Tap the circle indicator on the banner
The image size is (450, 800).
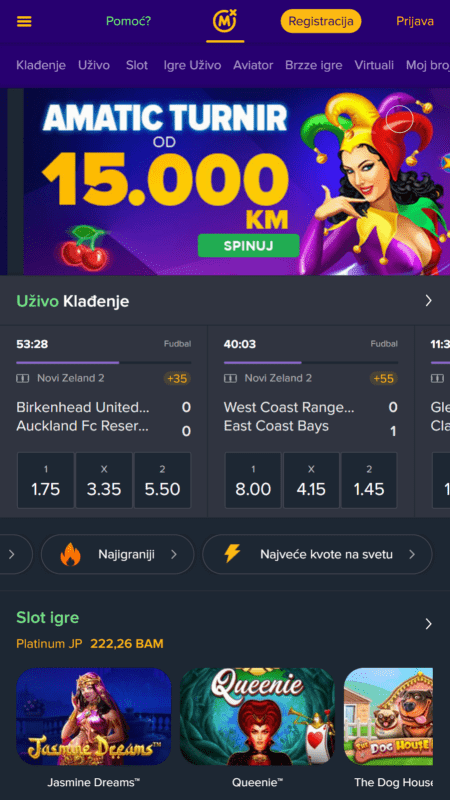(399, 119)
